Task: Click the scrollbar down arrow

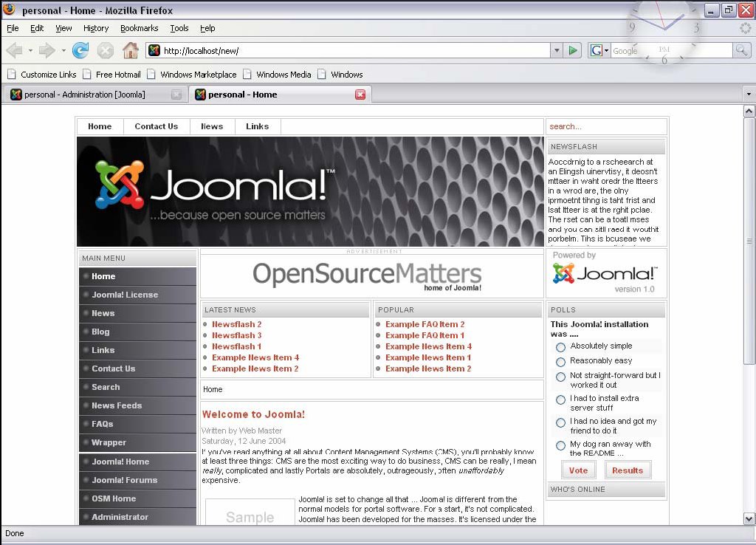Action: [x=749, y=519]
